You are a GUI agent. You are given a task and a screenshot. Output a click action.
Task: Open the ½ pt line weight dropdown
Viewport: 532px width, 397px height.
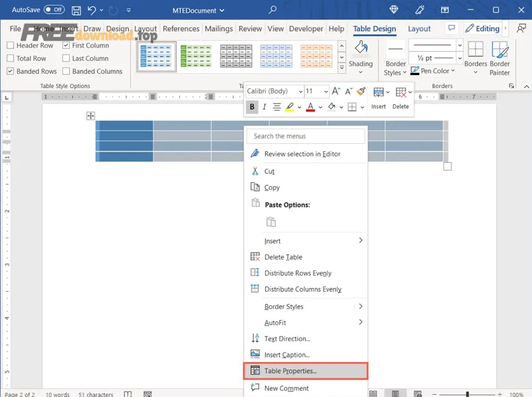pyautogui.click(x=460, y=58)
